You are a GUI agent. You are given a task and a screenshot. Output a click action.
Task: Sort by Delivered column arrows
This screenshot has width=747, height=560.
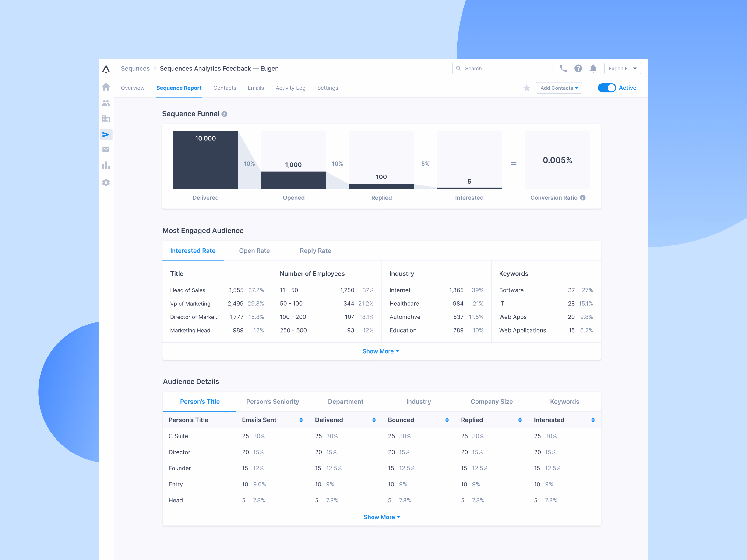pos(374,420)
